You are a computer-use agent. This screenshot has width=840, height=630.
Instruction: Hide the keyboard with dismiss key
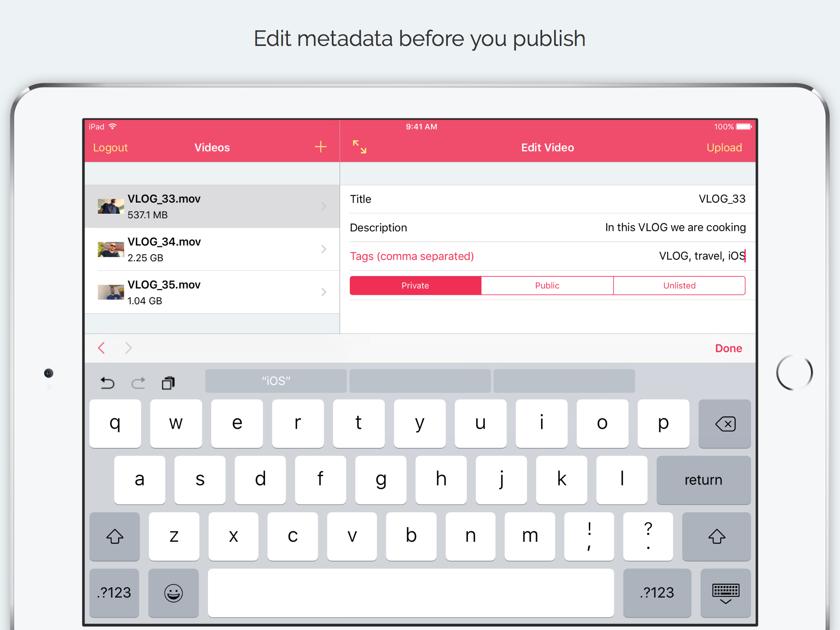(x=726, y=593)
